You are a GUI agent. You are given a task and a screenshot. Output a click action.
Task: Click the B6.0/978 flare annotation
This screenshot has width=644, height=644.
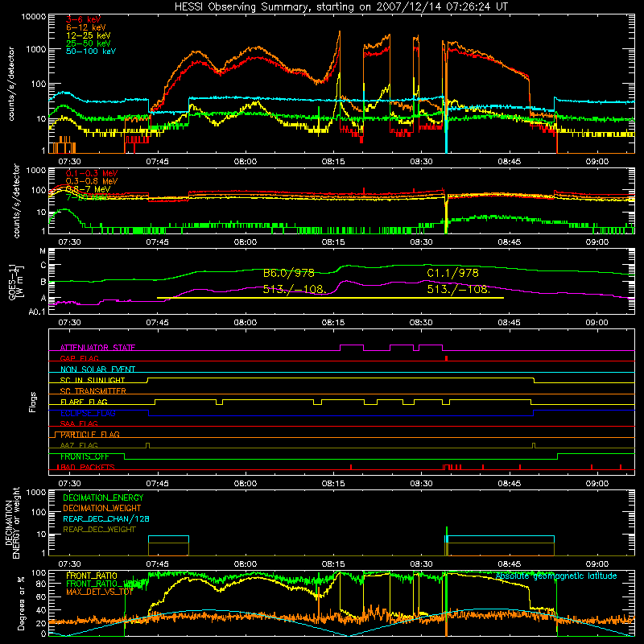(289, 273)
